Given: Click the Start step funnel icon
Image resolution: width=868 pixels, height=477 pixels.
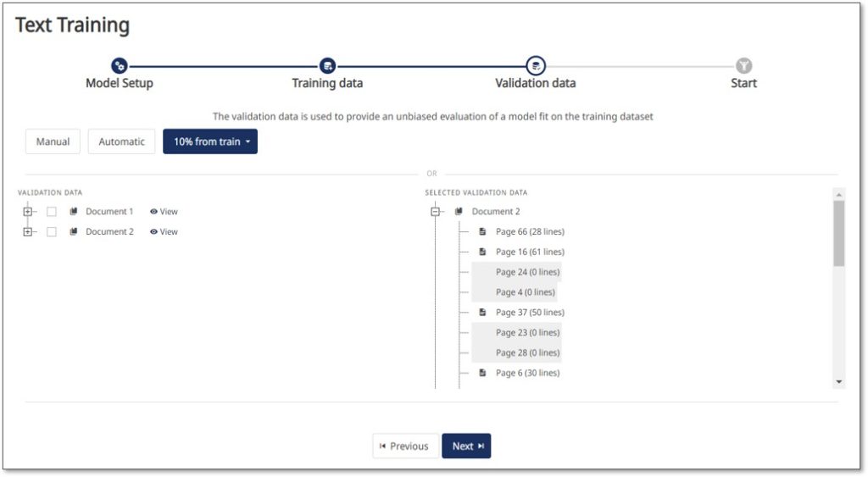Looking at the screenshot, I should 743,66.
